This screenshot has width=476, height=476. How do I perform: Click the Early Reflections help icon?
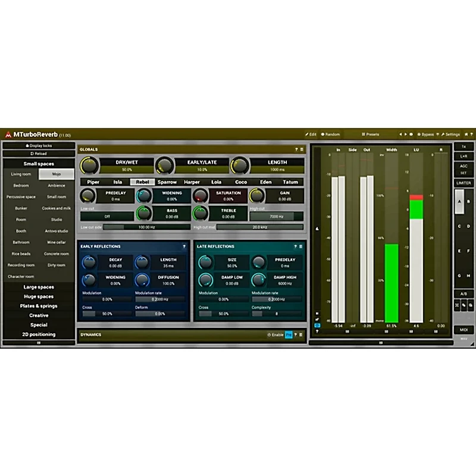[x=184, y=246]
